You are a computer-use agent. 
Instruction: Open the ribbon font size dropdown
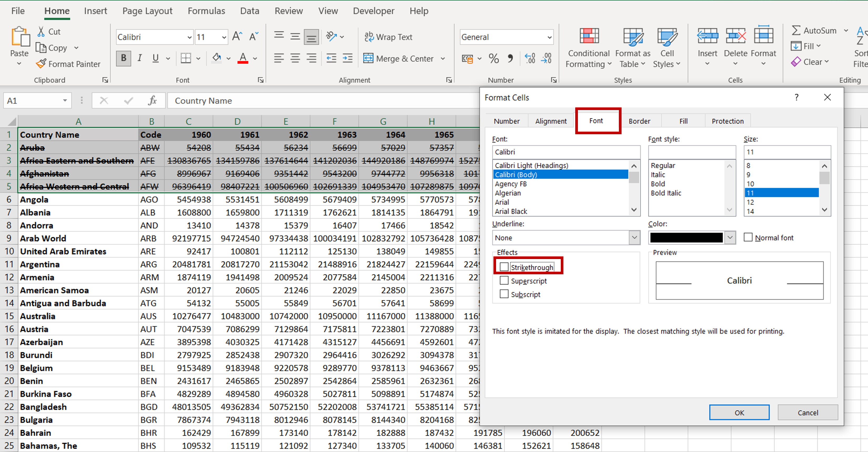click(224, 37)
